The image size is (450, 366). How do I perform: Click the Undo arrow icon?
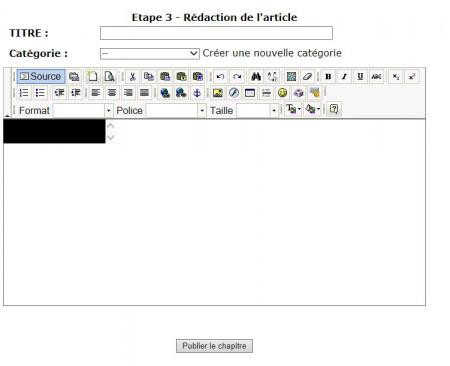click(x=220, y=76)
